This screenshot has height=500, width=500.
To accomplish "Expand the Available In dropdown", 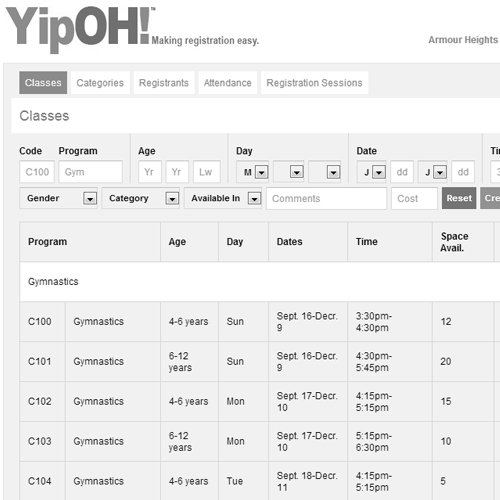I will point(223,198).
